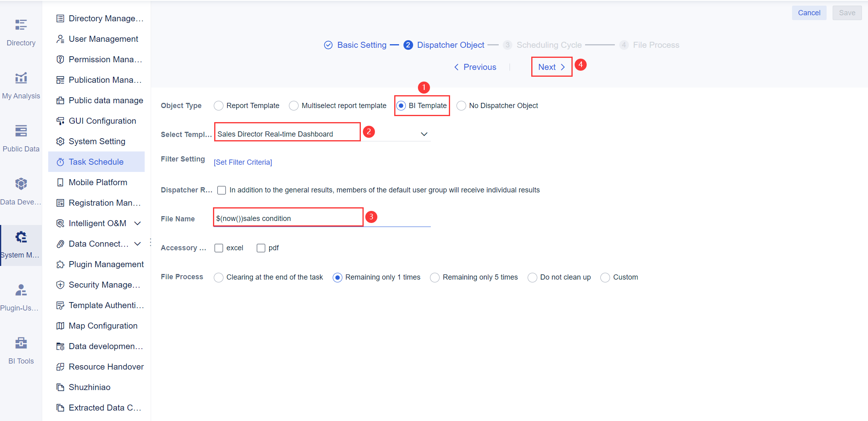Screen dimensions: 868x421
Task: Open GUI Configuration settings
Action: click(x=102, y=121)
